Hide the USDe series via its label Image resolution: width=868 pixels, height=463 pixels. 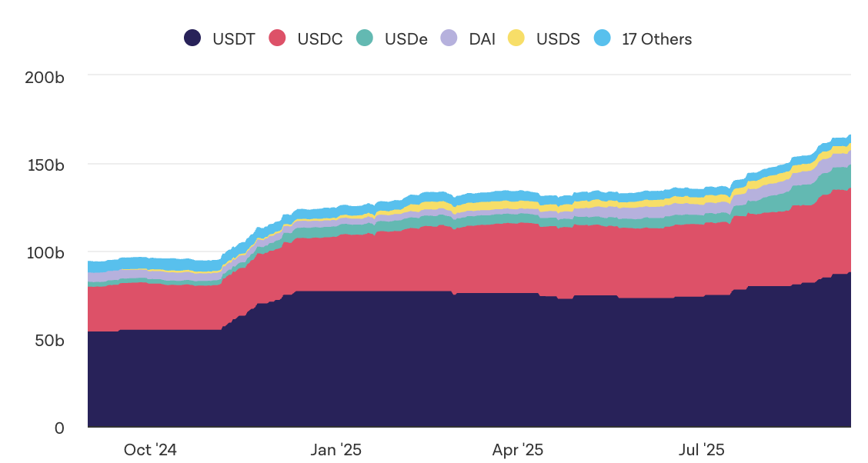click(x=406, y=38)
